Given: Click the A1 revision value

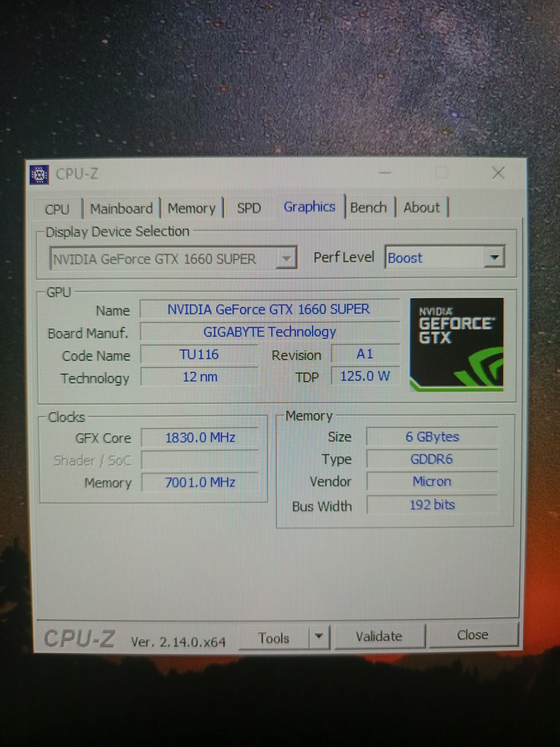Looking at the screenshot, I should click(x=365, y=354).
